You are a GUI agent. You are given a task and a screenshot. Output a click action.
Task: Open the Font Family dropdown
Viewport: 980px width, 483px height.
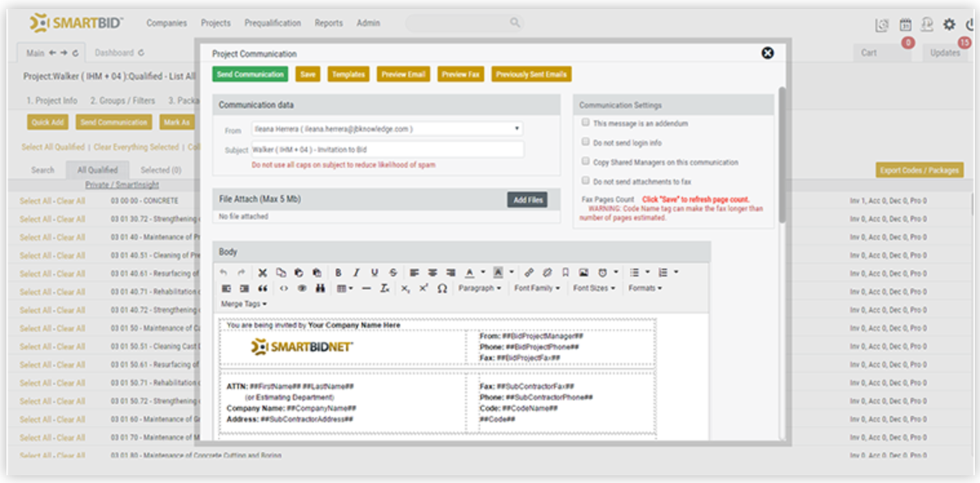coord(537,288)
